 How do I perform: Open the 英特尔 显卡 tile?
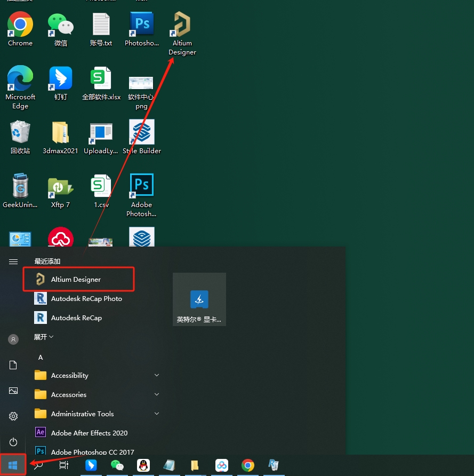(x=199, y=299)
